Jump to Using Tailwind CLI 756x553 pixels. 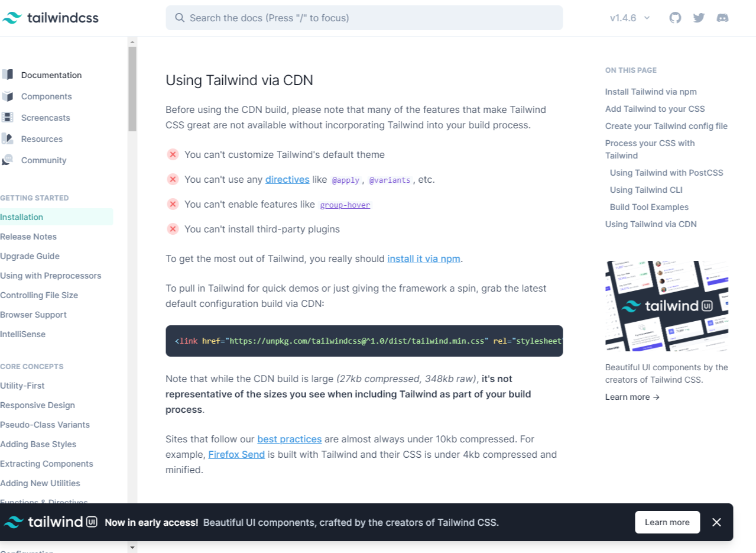646,190
